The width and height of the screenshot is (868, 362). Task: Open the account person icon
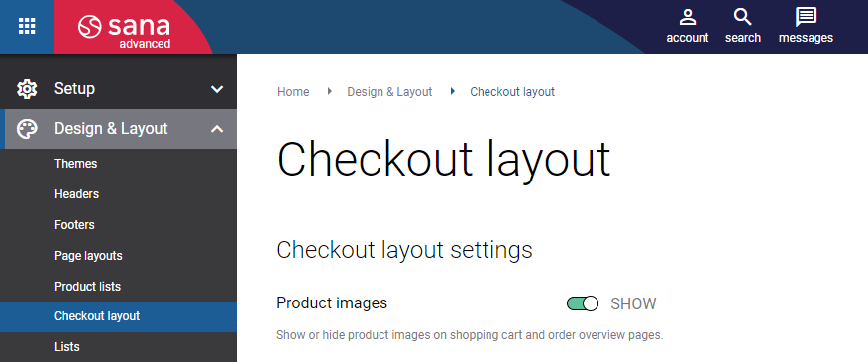(687, 17)
